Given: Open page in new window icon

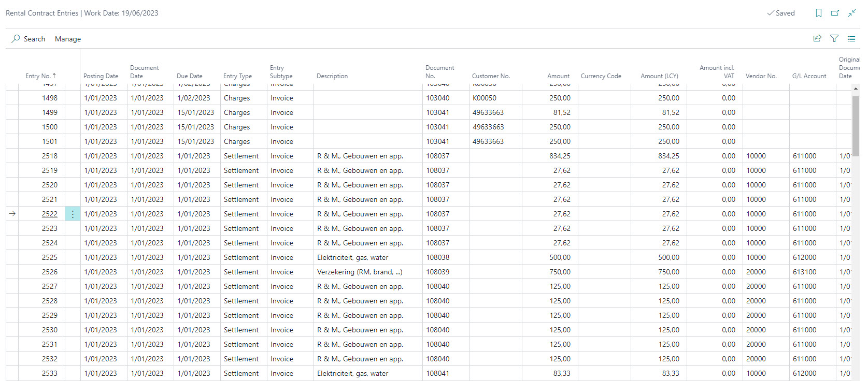Looking at the screenshot, I should pyautogui.click(x=835, y=13).
